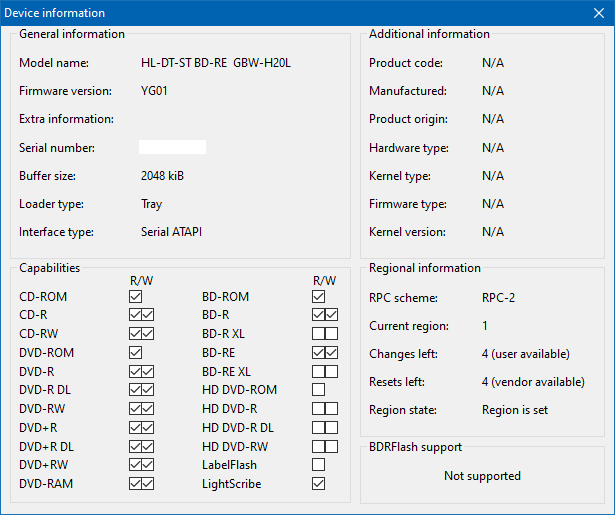Select loader type value 'Tray'

pos(151,204)
